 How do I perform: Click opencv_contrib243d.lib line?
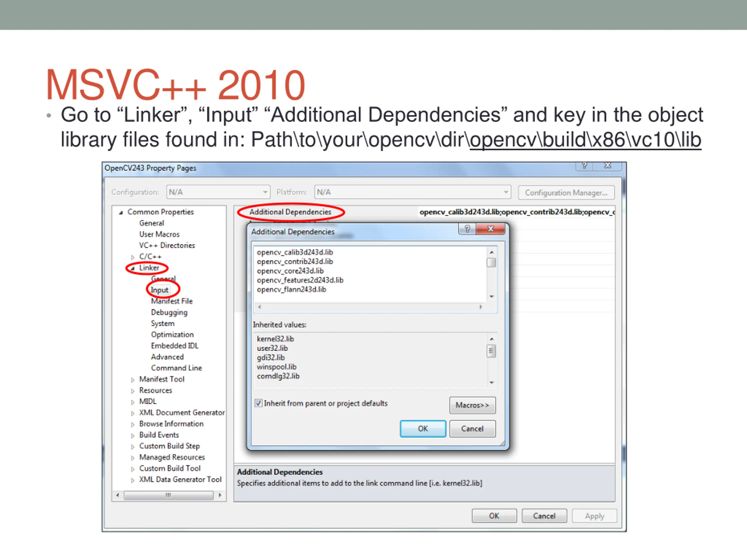[x=295, y=262]
